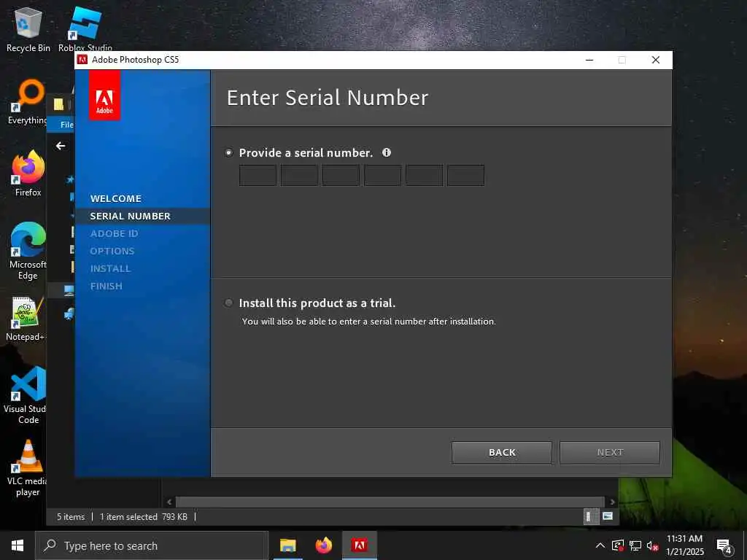Select INSTALL step in sidebar
747x560 pixels.
pyautogui.click(x=111, y=268)
